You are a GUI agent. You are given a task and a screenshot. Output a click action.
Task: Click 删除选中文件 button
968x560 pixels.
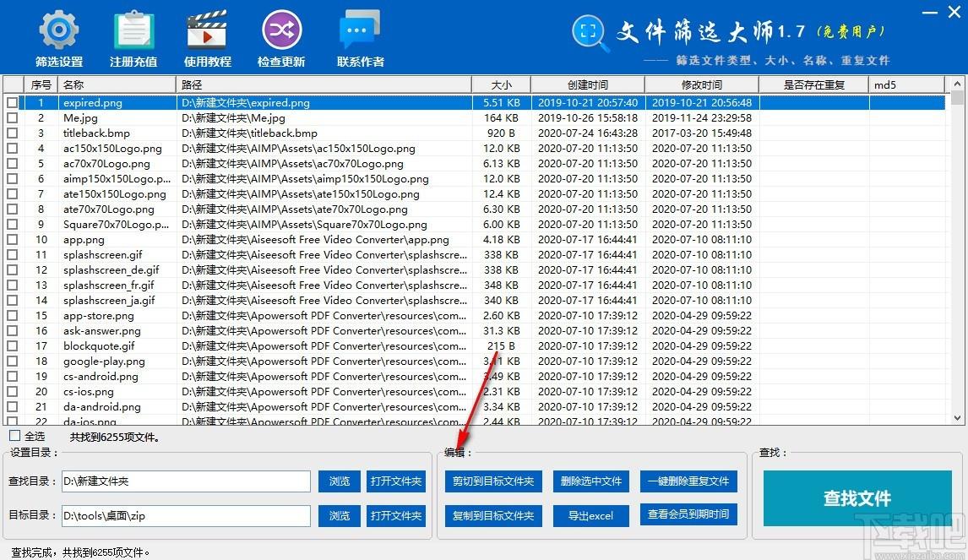point(590,481)
